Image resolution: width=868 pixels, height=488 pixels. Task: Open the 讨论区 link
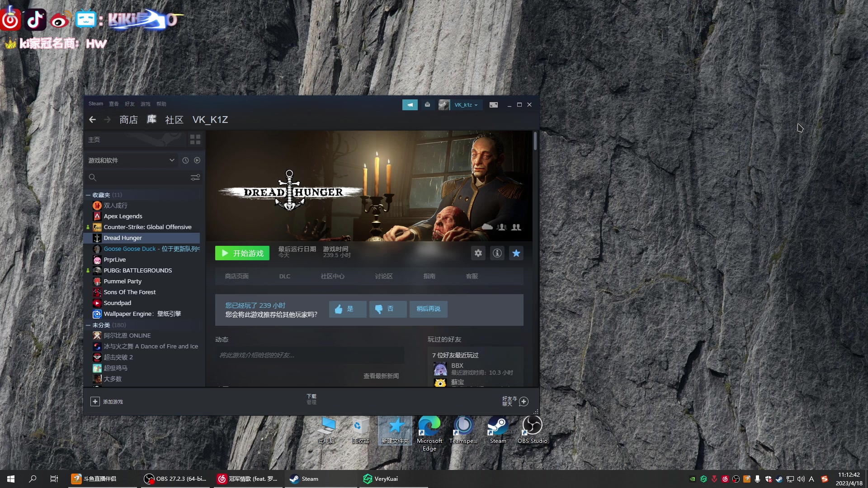[384, 277]
